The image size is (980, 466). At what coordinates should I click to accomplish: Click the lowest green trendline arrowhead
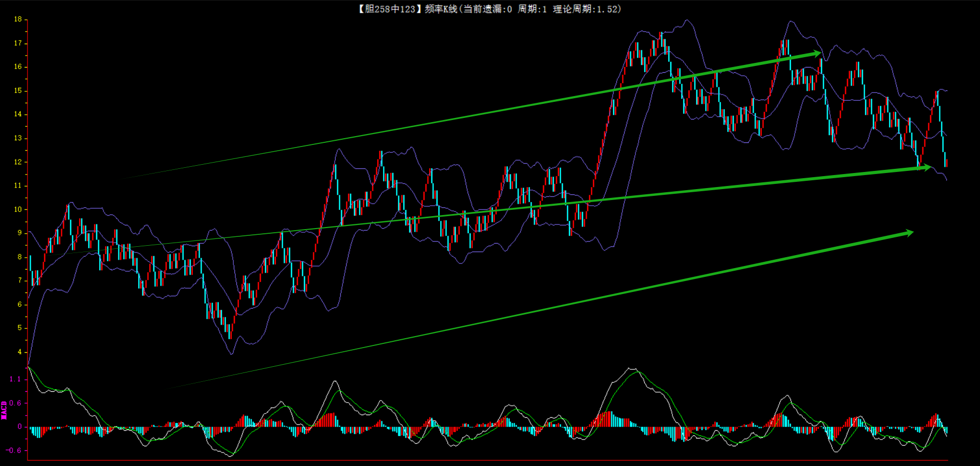pyautogui.click(x=908, y=233)
